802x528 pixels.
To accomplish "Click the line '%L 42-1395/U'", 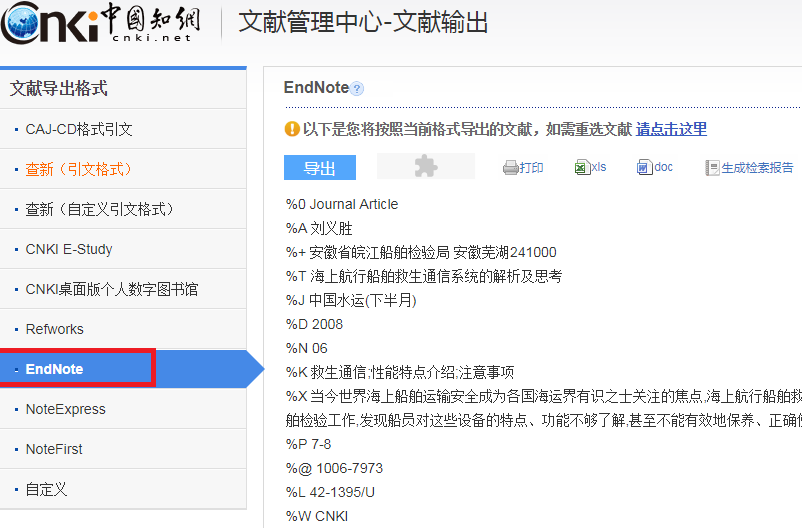I will [x=330, y=492].
